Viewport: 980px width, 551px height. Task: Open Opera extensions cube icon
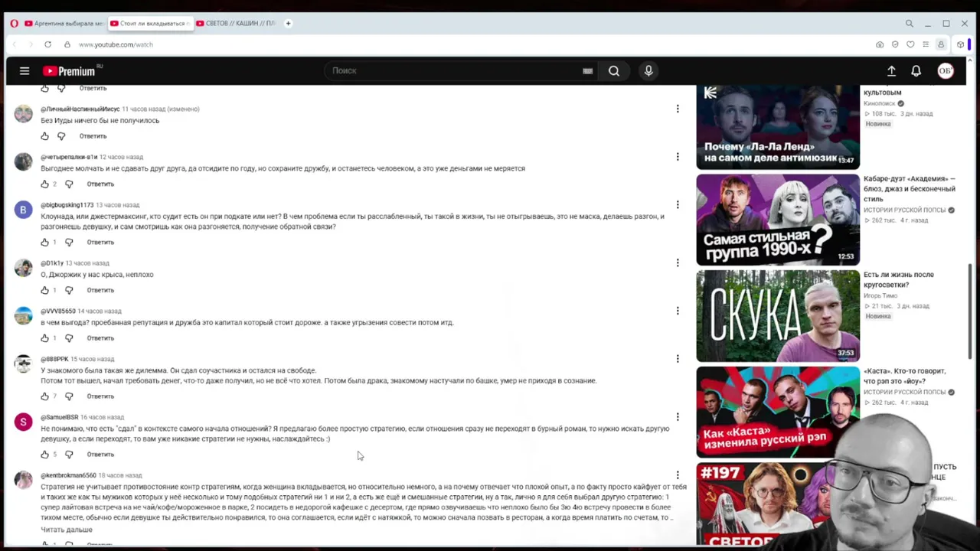[960, 44]
